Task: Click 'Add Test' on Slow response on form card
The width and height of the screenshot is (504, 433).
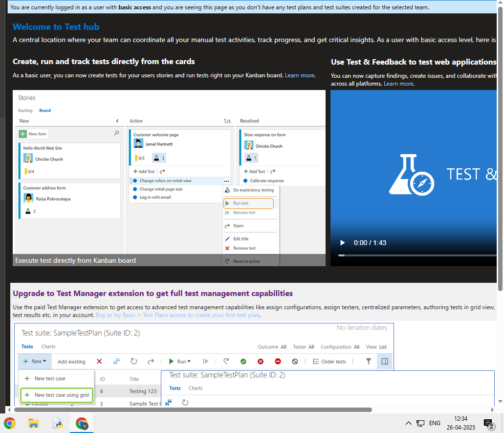Action: point(254,171)
